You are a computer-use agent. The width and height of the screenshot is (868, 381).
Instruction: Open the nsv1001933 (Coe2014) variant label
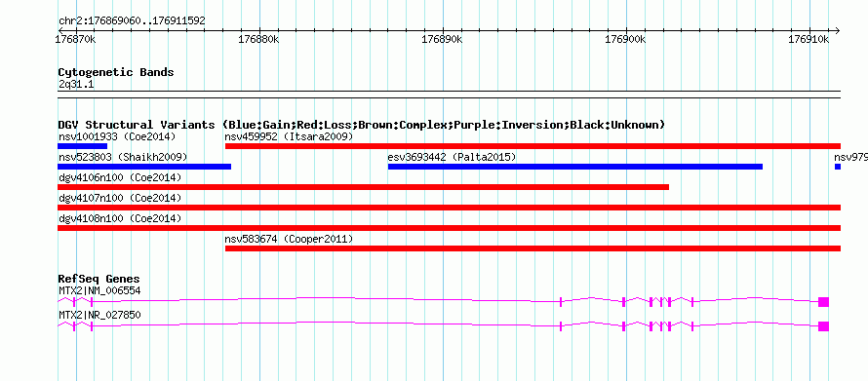117,136
